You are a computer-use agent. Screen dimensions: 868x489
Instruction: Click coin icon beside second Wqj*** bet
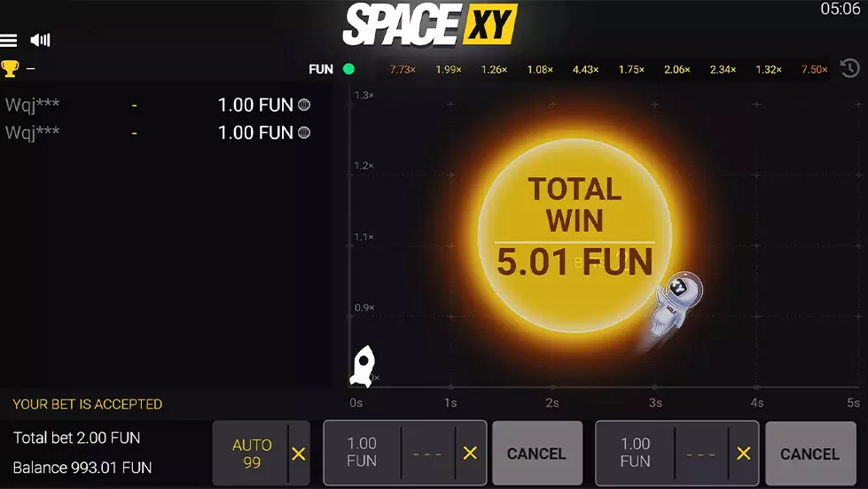click(x=304, y=133)
